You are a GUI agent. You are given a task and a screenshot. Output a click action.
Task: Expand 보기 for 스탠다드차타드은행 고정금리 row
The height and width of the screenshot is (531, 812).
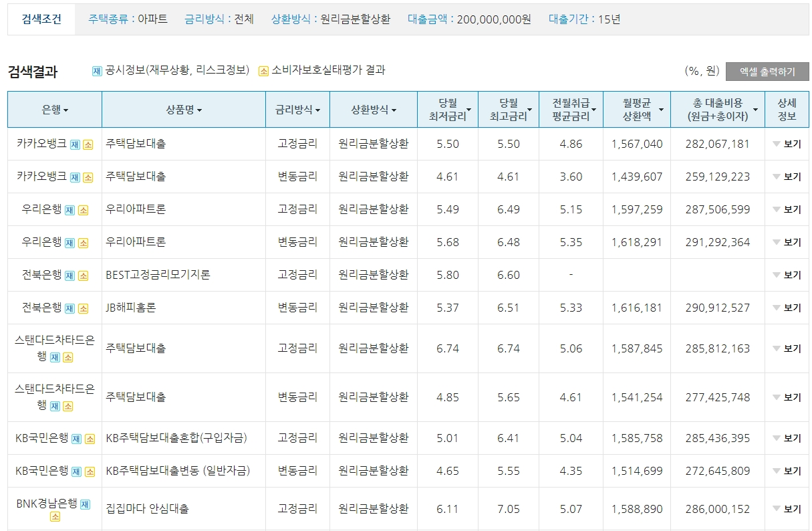[x=787, y=349]
